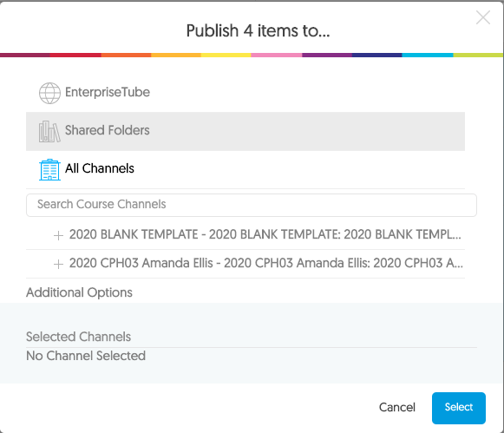Choose the Shared Folders row
Image resolution: width=504 pixels, height=433 pixels.
[245, 131]
